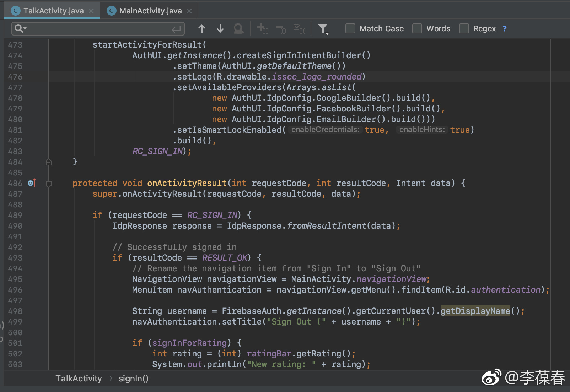
Task: Jump to next search occurrence arrow
Action: point(220,29)
